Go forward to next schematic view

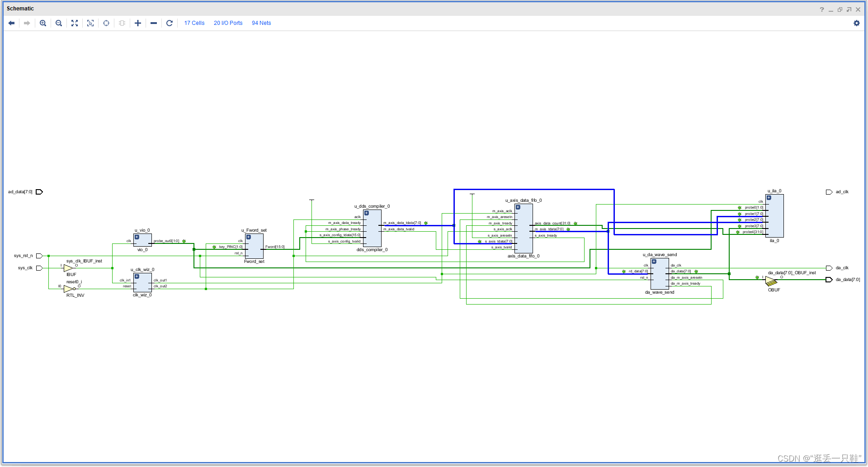coord(27,23)
